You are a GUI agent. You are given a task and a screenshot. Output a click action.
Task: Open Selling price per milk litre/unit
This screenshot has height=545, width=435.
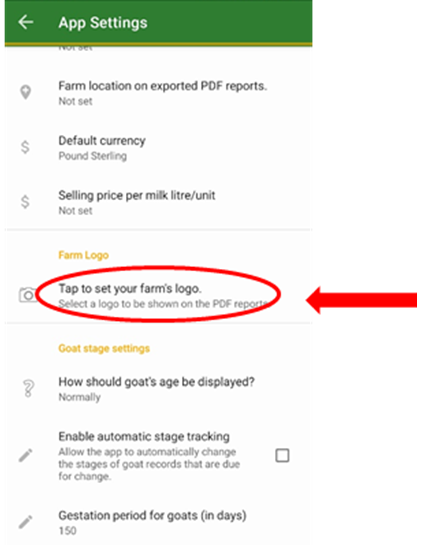[x=158, y=202]
